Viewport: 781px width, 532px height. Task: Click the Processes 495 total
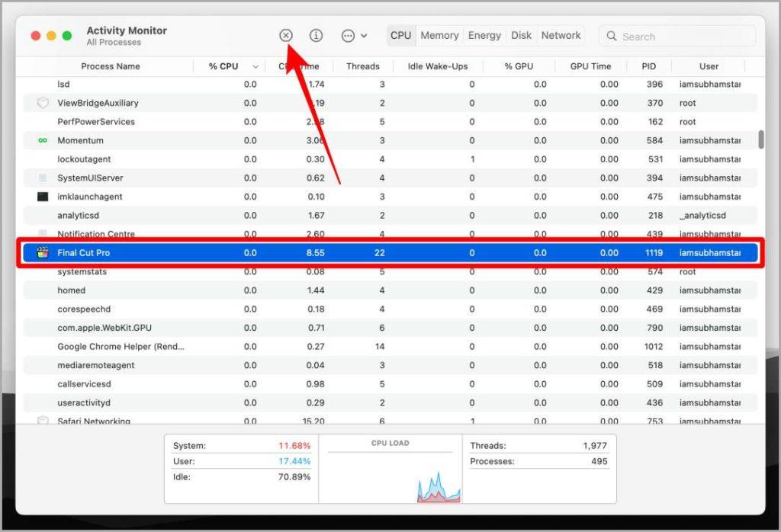(x=599, y=461)
